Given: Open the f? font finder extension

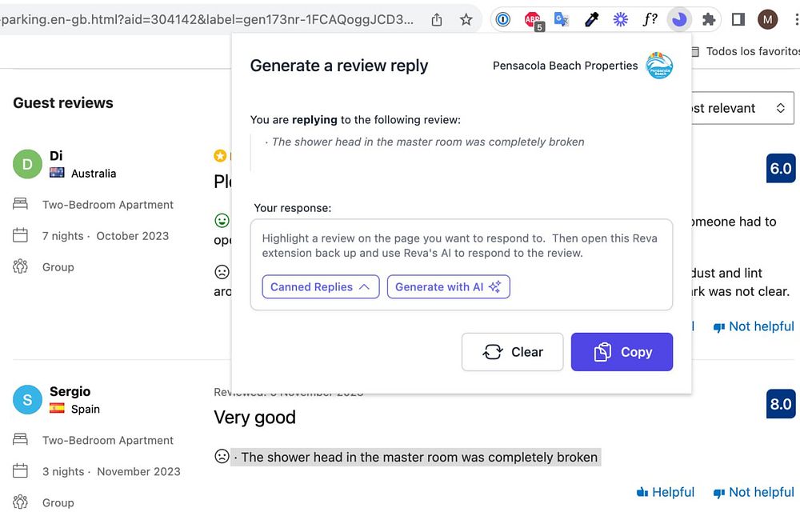Looking at the screenshot, I should click(x=650, y=20).
